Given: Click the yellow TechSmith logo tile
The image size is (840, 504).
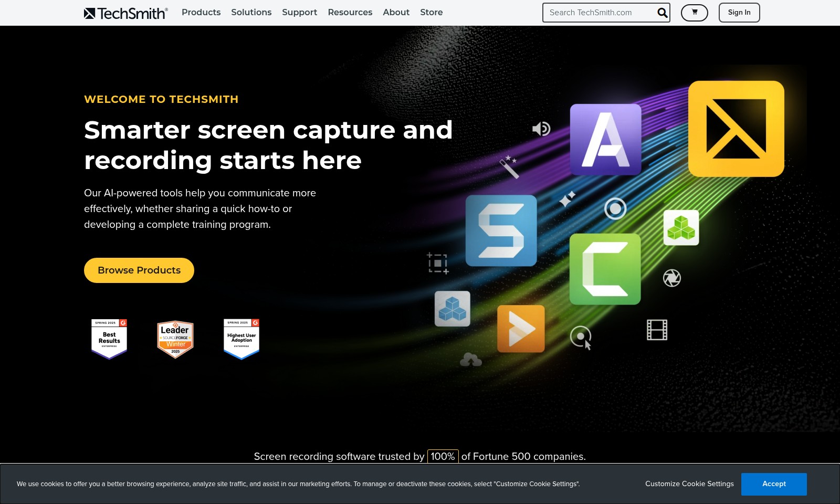Looking at the screenshot, I should point(736,129).
